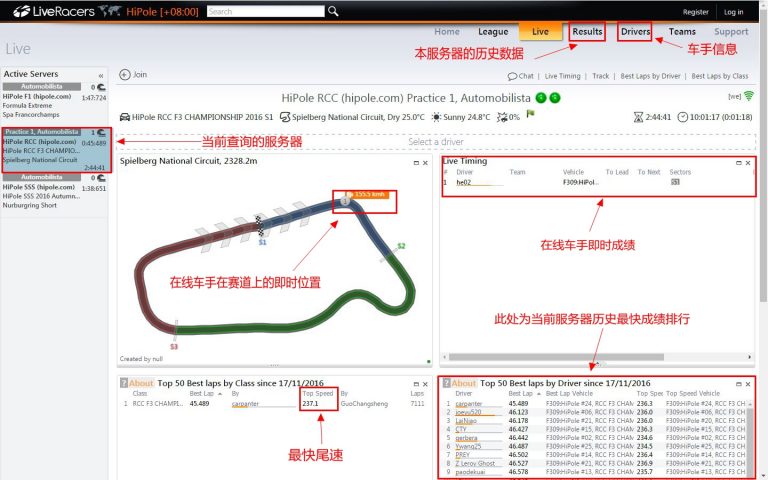Go to the Home tab
This screenshot has height=480, width=768.
click(447, 31)
